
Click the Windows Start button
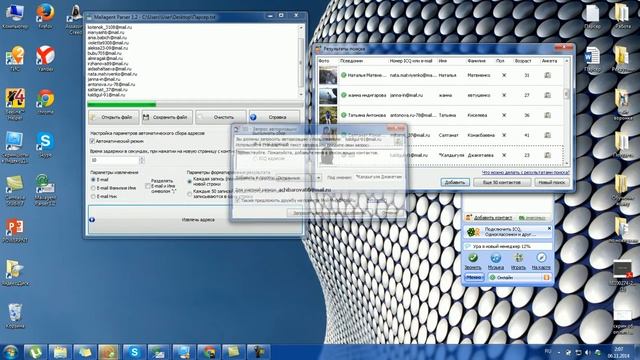(x=10, y=352)
